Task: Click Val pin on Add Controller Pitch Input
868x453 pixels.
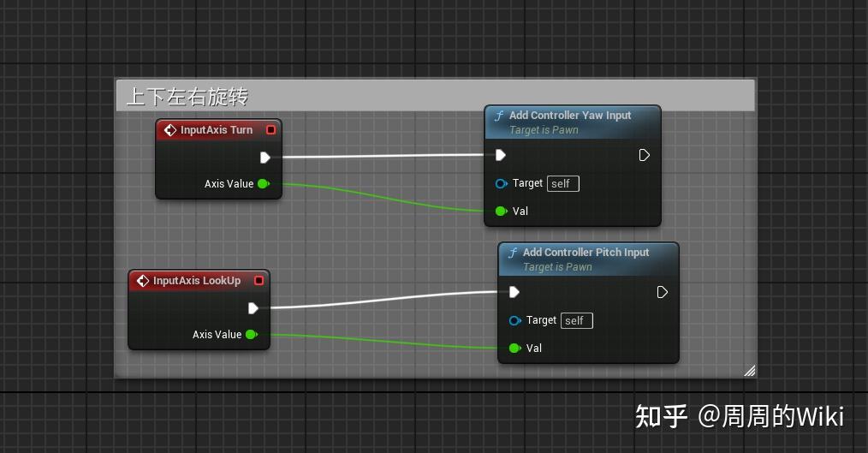Action: click(514, 348)
